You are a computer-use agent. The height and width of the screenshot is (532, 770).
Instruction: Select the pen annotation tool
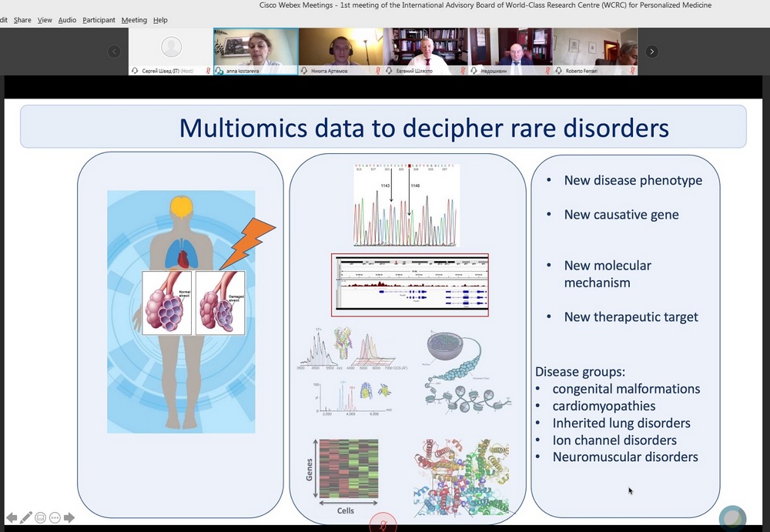(26, 517)
